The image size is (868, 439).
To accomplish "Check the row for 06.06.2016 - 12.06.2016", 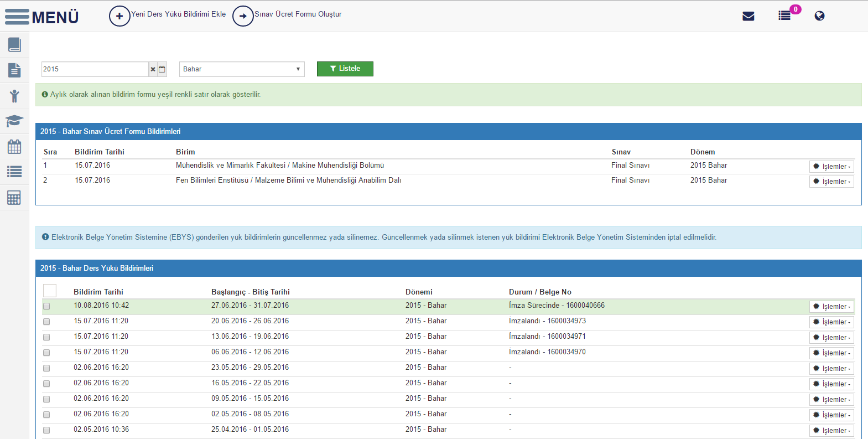I will tap(46, 353).
